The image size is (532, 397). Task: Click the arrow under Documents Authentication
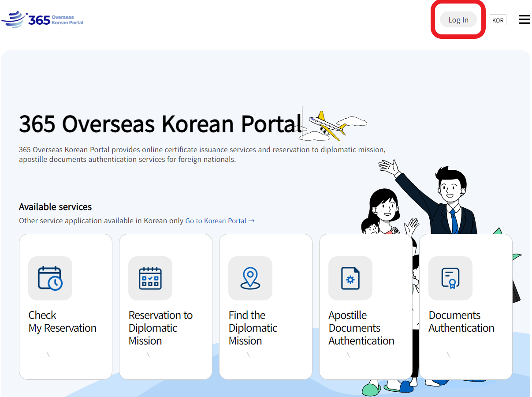pyautogui.click(x=439, y=355)
